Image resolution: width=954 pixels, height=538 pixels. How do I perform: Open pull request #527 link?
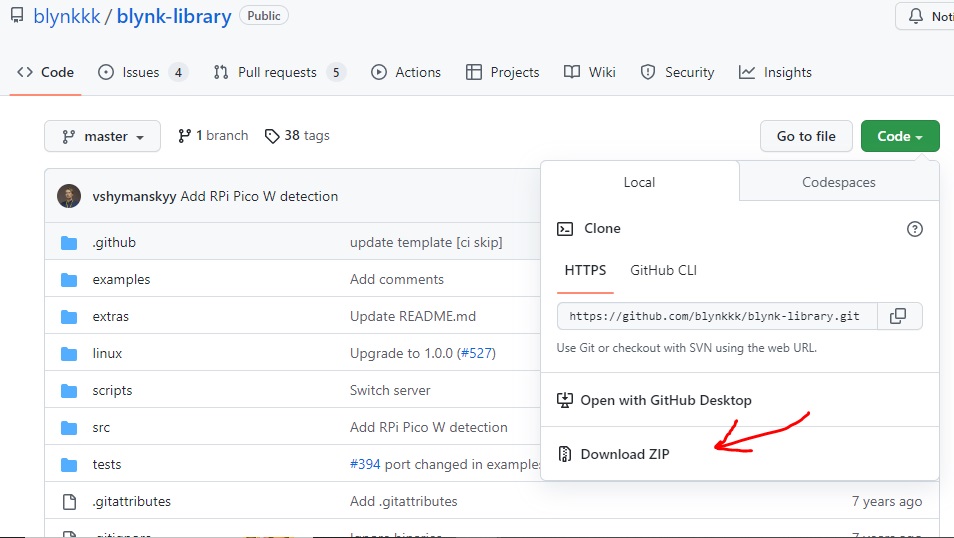(x=476, y=354)
